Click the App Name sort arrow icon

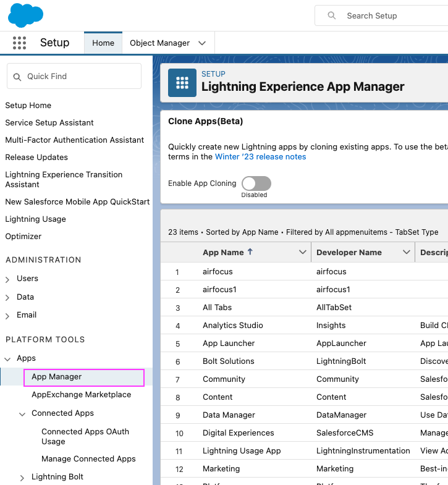pos(250,252)
